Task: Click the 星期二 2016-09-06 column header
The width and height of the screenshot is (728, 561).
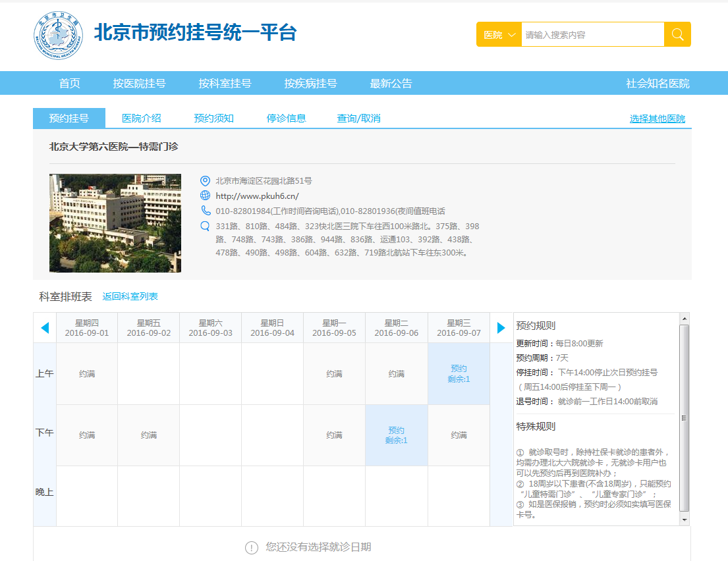Action: pyautogui.click(x=397, y=328)
